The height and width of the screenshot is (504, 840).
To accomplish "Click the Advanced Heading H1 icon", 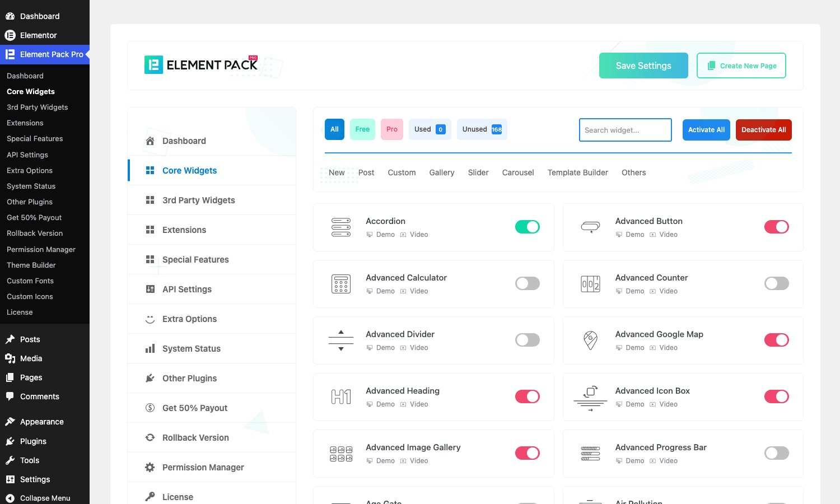I will click(x=341, y=397).
